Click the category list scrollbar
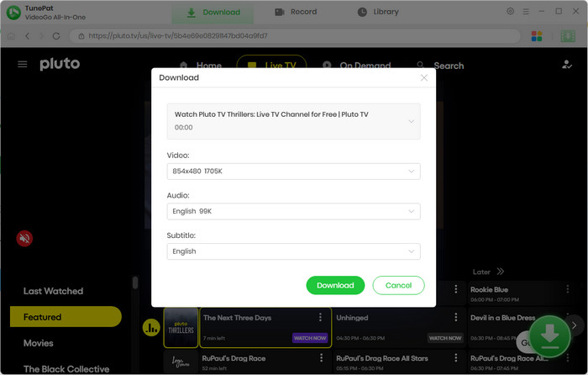588x375 pixels. 135,283
